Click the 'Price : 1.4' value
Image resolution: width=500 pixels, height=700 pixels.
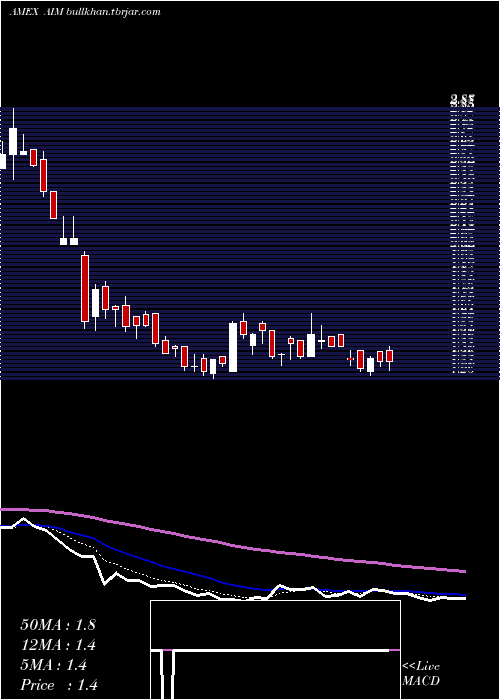pos(59,685)
